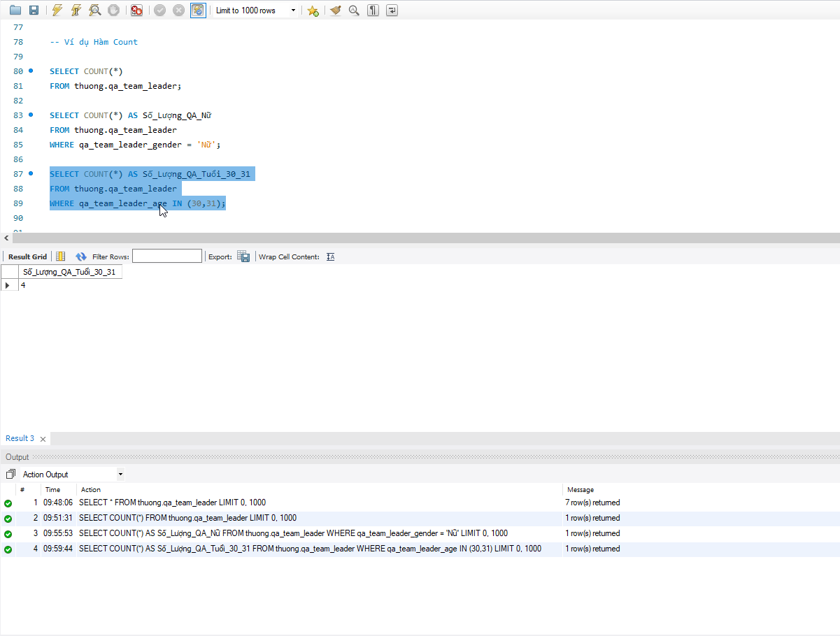Select the Action column header in the output
The height and width of the screenshot is (636, 840).
pos(91,489)
